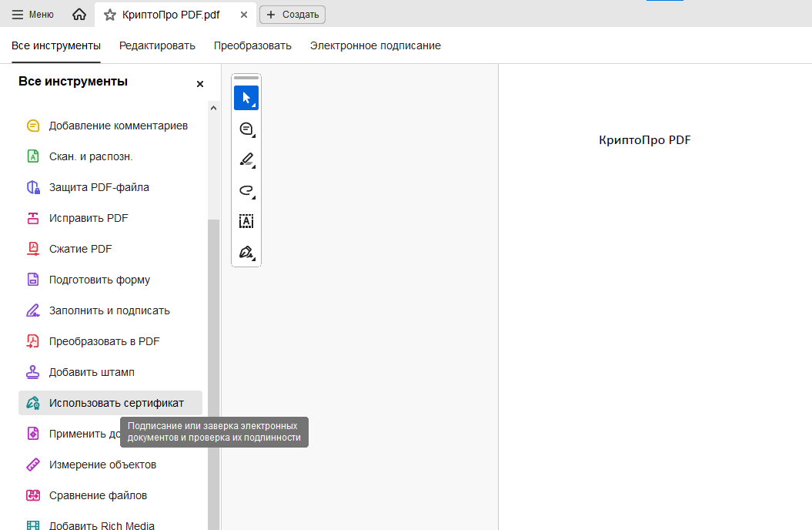812x530 pixels.
Task: Select the highlighter pen tool
Action: tap(246, 159)
